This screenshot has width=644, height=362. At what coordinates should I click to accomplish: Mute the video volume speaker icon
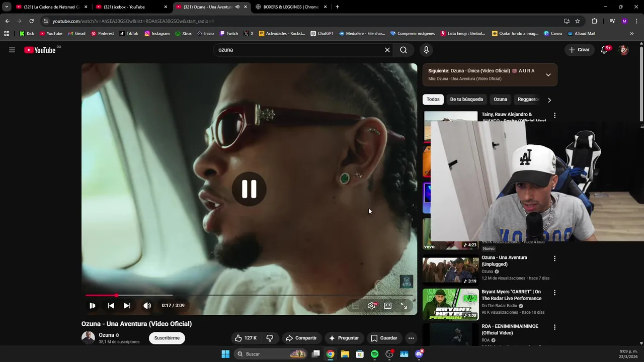click(147, 305)
